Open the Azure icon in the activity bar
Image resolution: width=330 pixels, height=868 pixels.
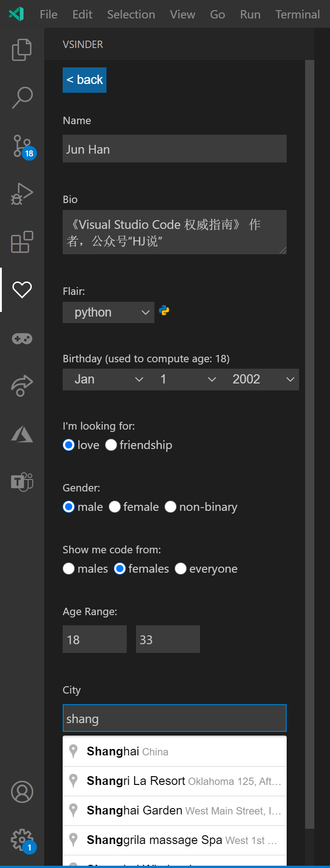(x=22, y=434)
